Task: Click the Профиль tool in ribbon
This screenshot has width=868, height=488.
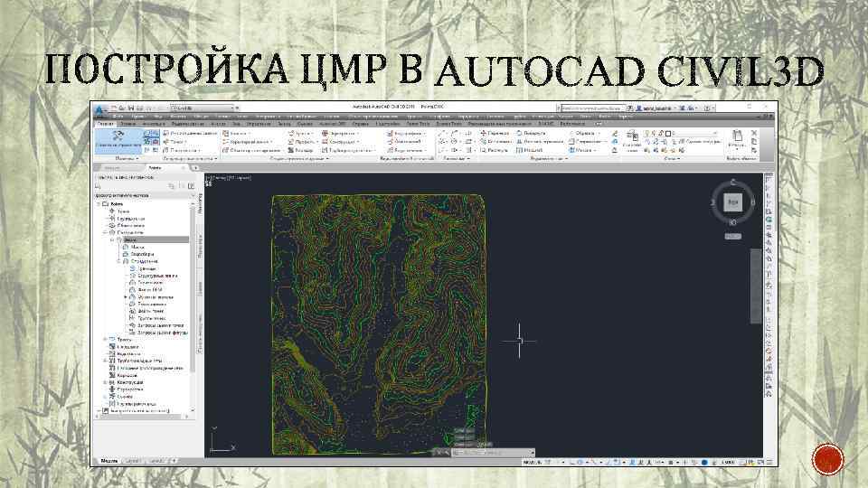Action: tap(304, 142)
